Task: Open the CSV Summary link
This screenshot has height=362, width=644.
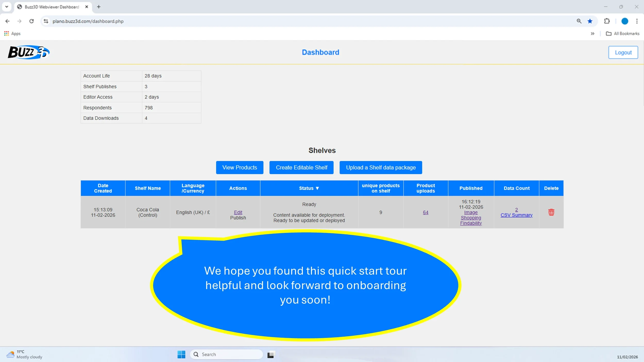Action: tap(516, 215)
